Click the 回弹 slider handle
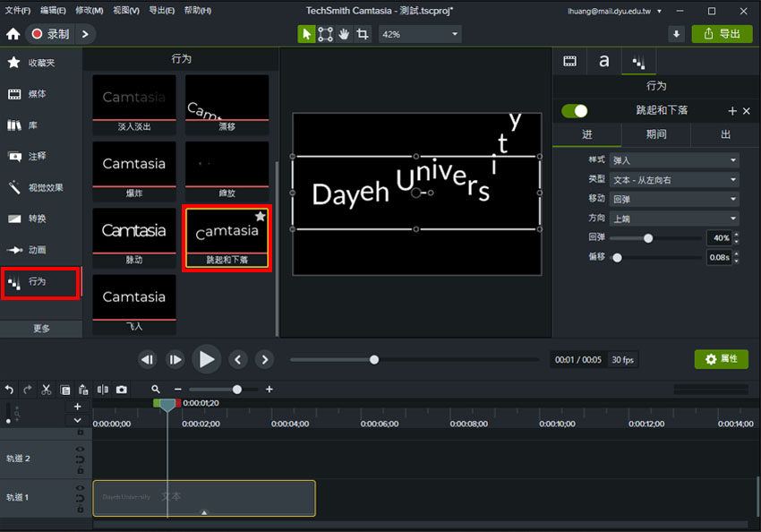Image resolution: width=761 pixels, height=532 pixels. tap(648, 238)
